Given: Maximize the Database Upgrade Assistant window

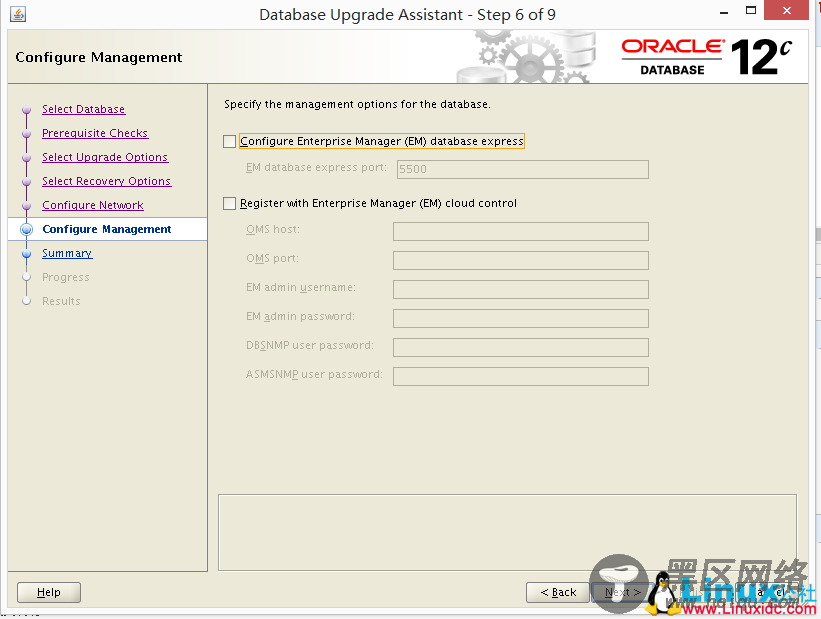Looking at the screenshot, I should tap(751, 10).
